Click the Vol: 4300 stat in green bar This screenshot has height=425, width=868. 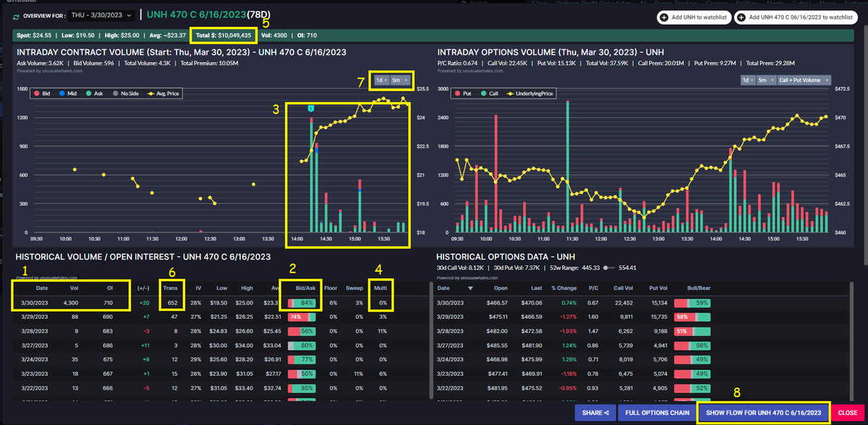point(273,35)
